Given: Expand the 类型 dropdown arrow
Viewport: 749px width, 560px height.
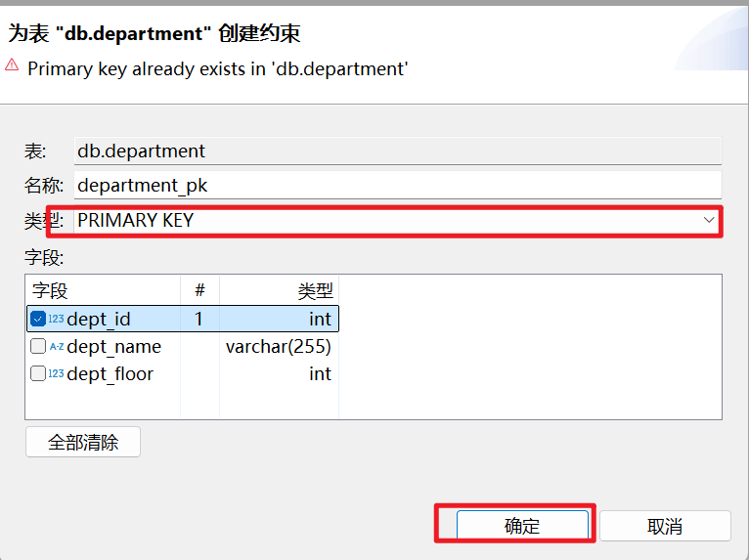Looking at the screenshot, I should point(709,221).
